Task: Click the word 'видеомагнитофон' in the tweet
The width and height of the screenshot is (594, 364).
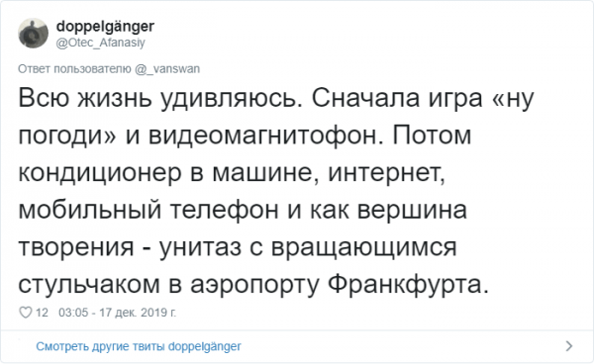Action: (x=263, y=136)
